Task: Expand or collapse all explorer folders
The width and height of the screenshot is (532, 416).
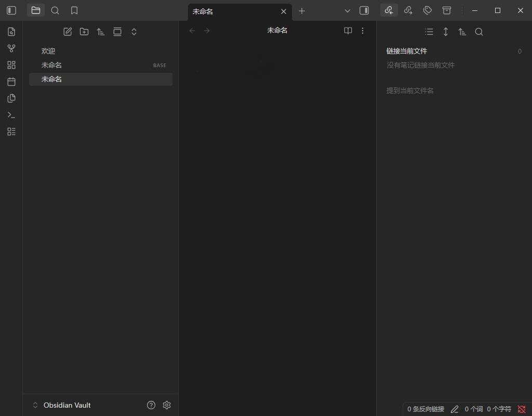Action: (134, 32)
